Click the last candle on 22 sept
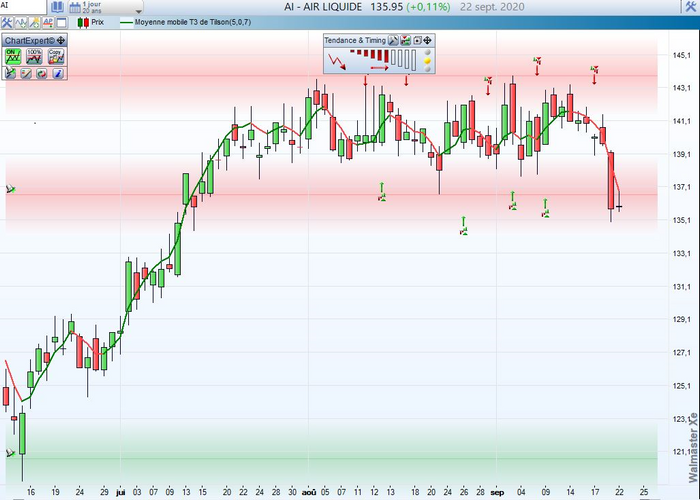This screenshot has height=500, width=700. (619, 206)
